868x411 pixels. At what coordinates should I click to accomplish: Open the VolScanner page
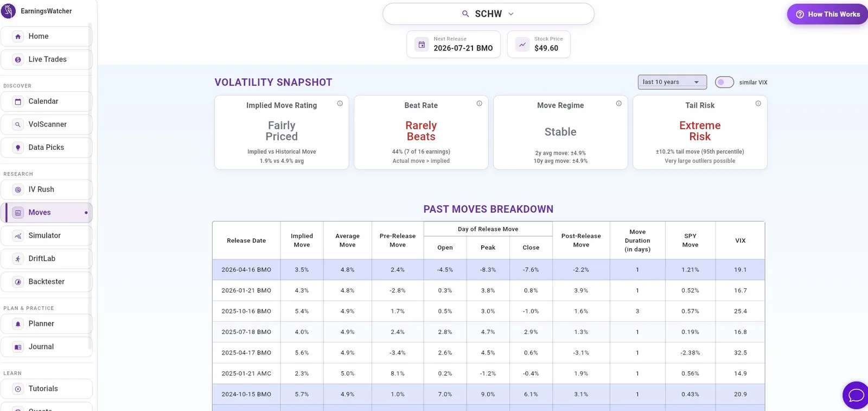[x=47, y=124]
